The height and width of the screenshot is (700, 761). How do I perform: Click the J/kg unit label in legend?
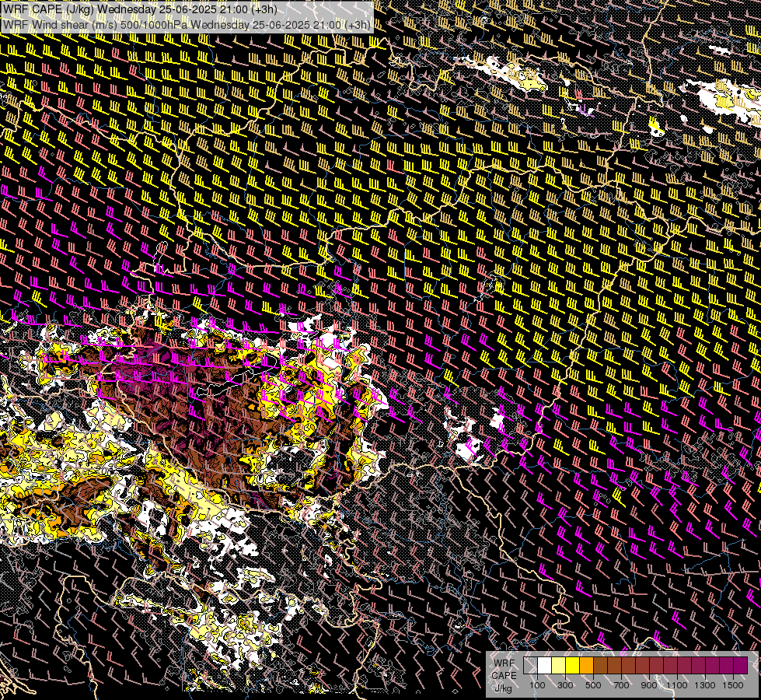pos(503,688)
